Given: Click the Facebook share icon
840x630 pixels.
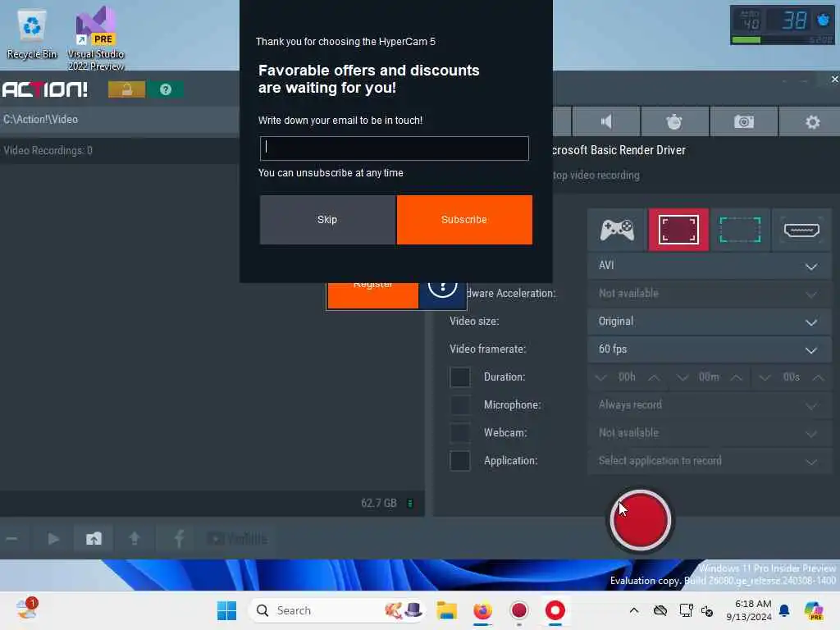Looking at the screenshot, I should 179,539.
